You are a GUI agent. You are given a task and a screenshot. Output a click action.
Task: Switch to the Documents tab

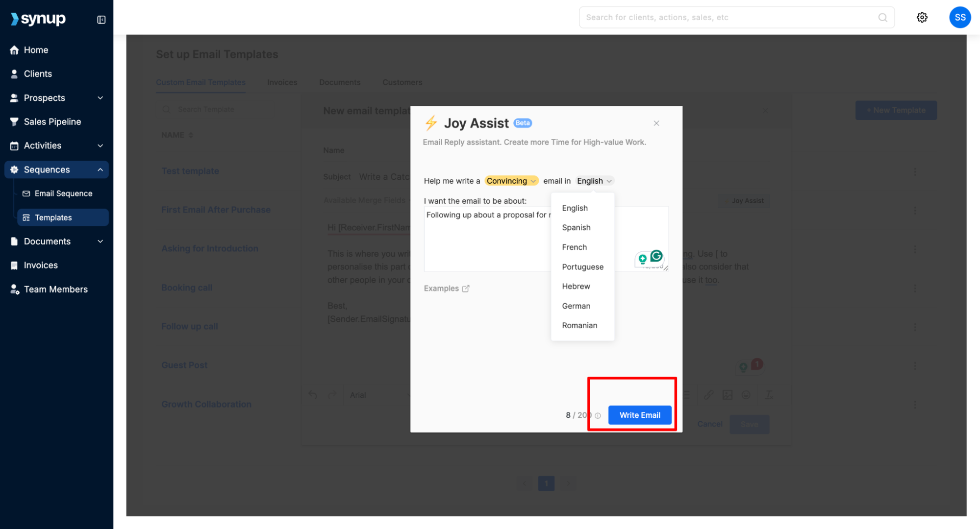coord(340,82)
